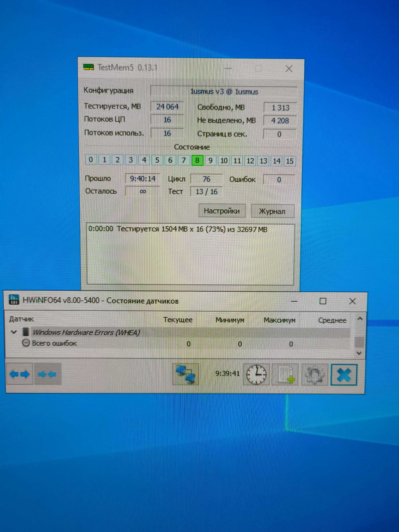399x532 pixels.
Task: Click the free memory value 1 313
Action: (x=280, y=108)
